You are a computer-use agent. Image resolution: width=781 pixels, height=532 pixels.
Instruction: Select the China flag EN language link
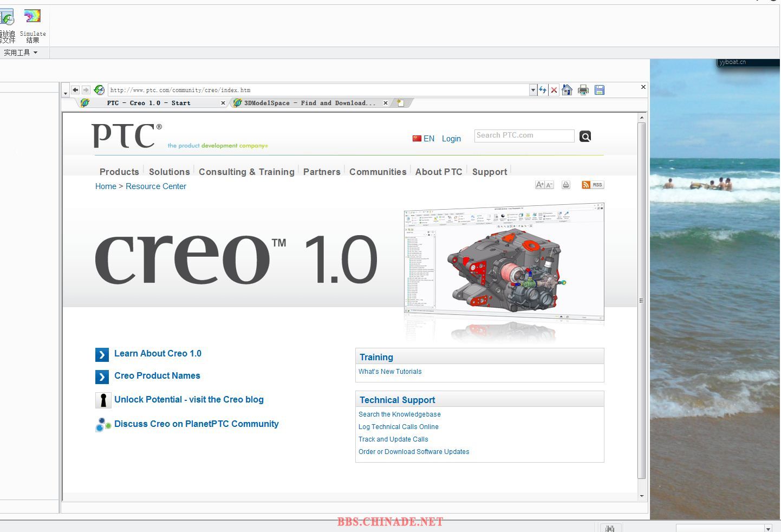(x=423, y=139)
